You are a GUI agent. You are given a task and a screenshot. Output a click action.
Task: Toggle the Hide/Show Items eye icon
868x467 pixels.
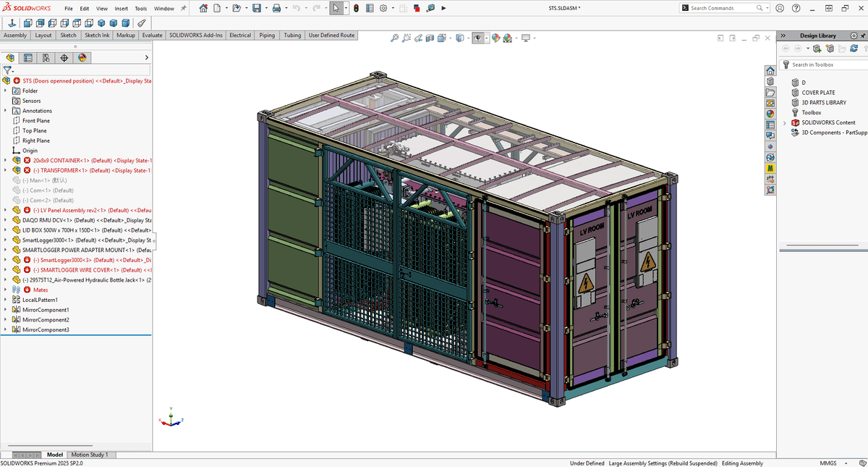point(480,37)
